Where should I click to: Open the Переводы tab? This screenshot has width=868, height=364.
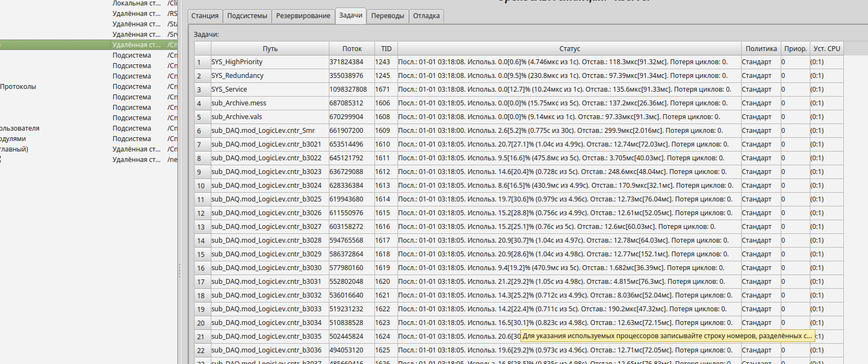(388, 16)
